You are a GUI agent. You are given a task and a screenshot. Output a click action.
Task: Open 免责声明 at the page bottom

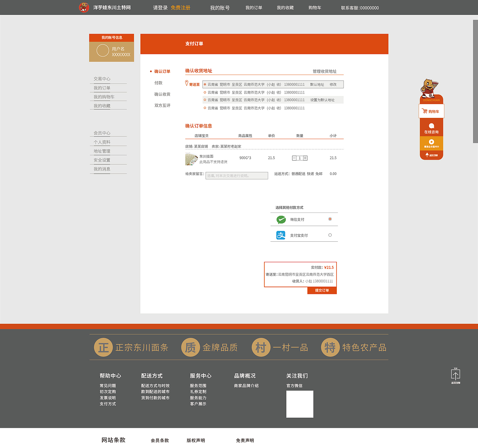coord(245,441)
